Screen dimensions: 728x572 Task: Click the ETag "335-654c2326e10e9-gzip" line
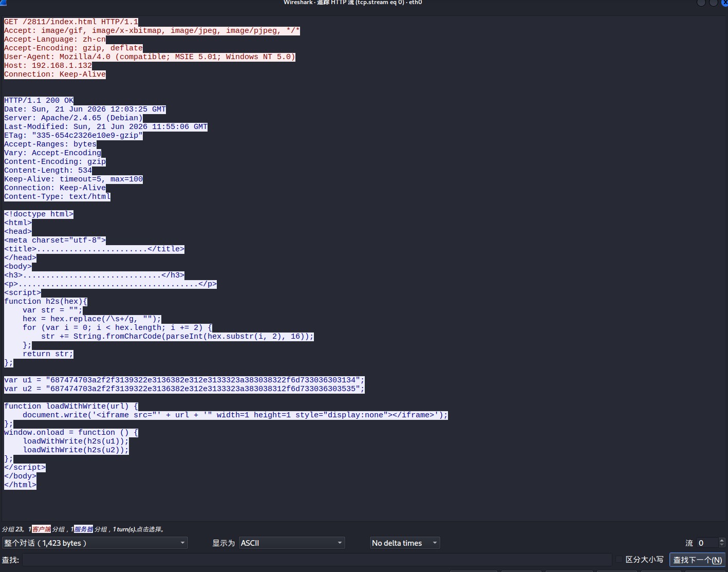(x=73, y=135)
